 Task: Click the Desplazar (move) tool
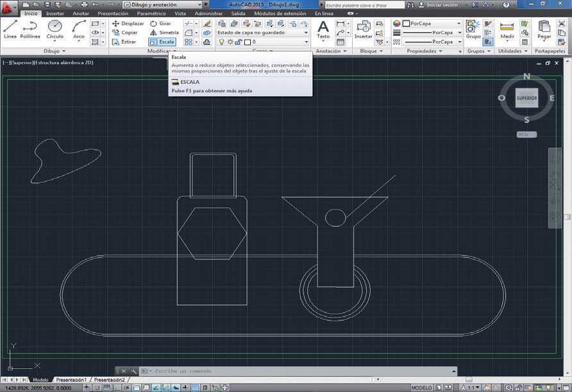(x=128, y=23)
